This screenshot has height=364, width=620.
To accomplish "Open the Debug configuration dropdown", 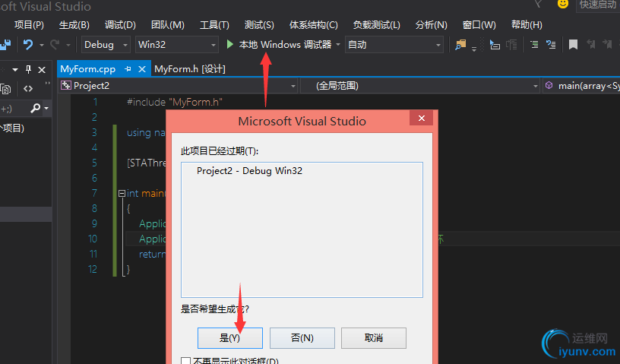I will pyautogui.click(x=125, y=45).
